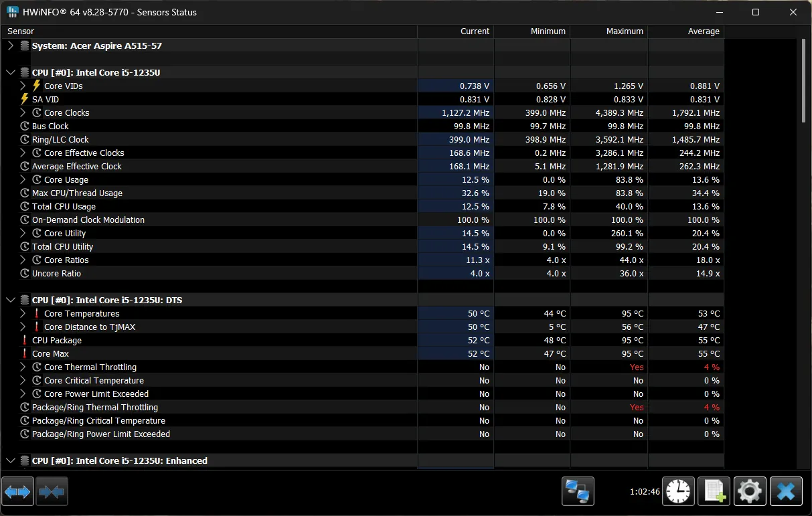Image resolution: width=812 pixels, height=516 pixels.
Task: Click the clock icon beside Total CPU Utility
Action: pos(25,246)
